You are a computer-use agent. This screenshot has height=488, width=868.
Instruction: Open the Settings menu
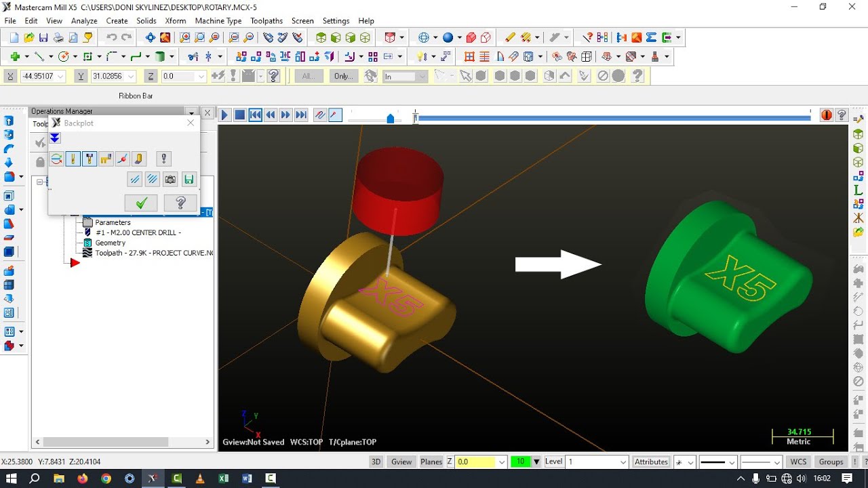click(x=336, y=21)
